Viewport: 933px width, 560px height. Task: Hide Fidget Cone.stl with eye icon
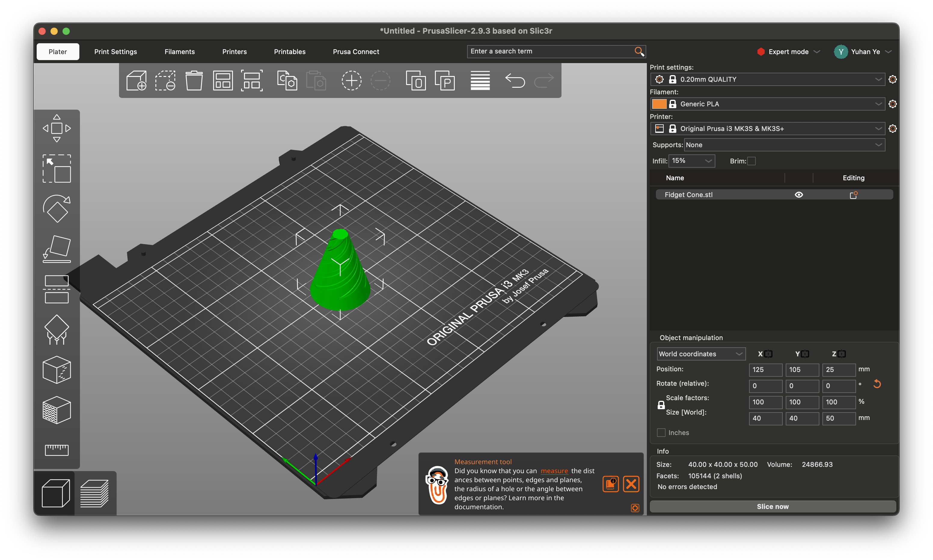click(x=799, y=195)
